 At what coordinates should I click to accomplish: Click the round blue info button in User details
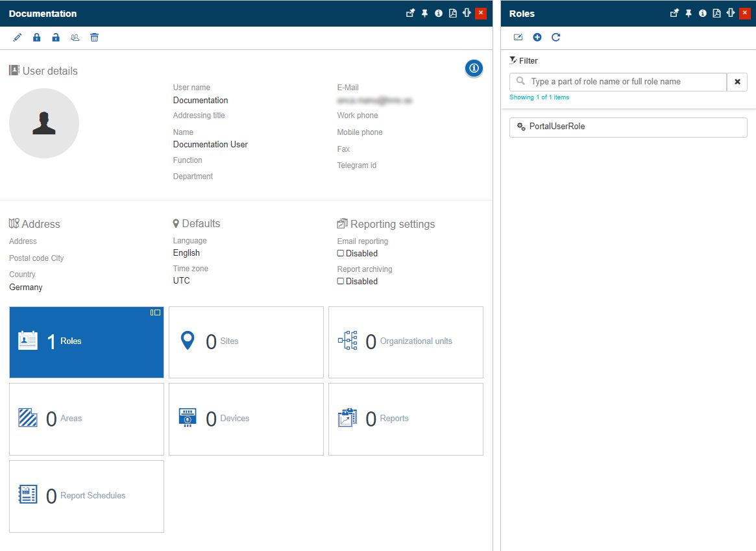474,67
